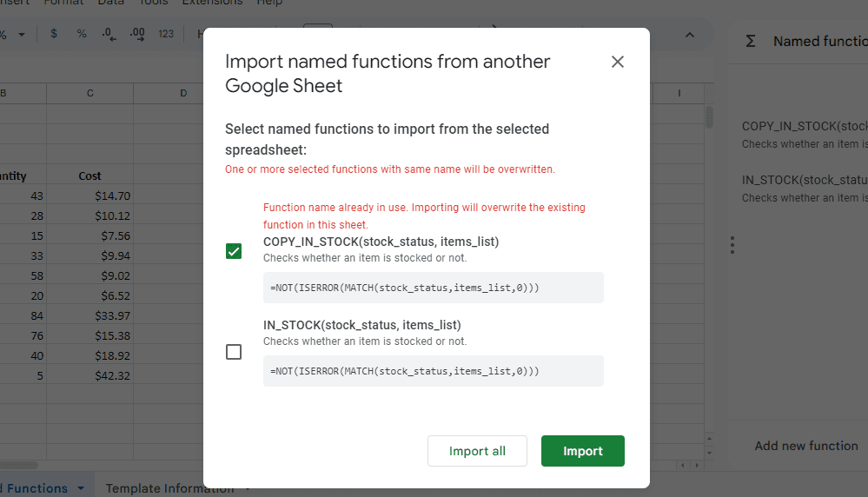Click the decrease decimal places icon
The width and height of the screenshot is (868, 497).
click(x=109, y=34)
